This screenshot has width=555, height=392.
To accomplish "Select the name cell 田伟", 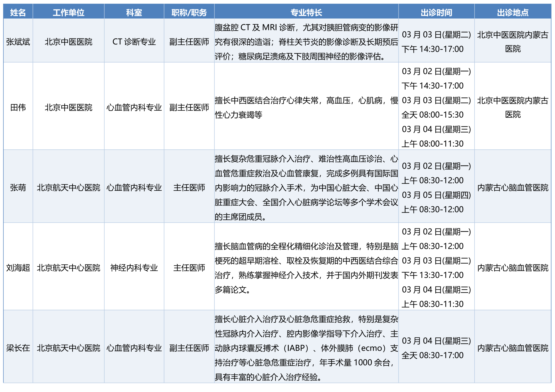I will 18,107.
